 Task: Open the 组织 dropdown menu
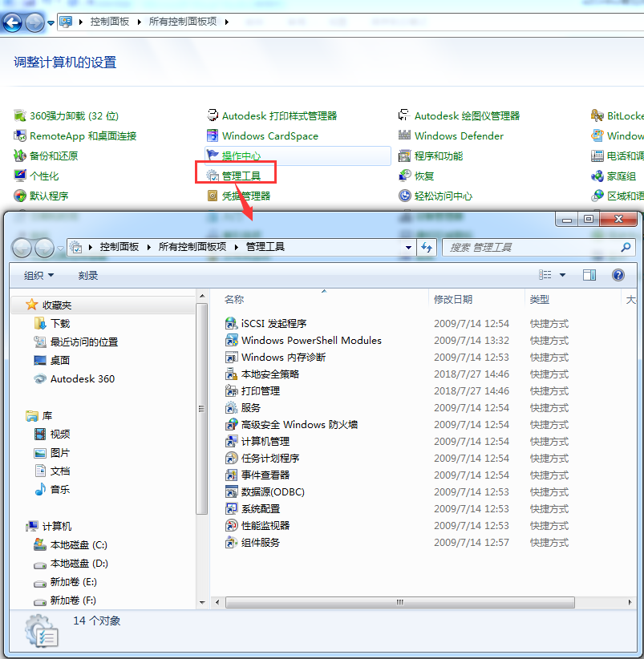point(38,275)
